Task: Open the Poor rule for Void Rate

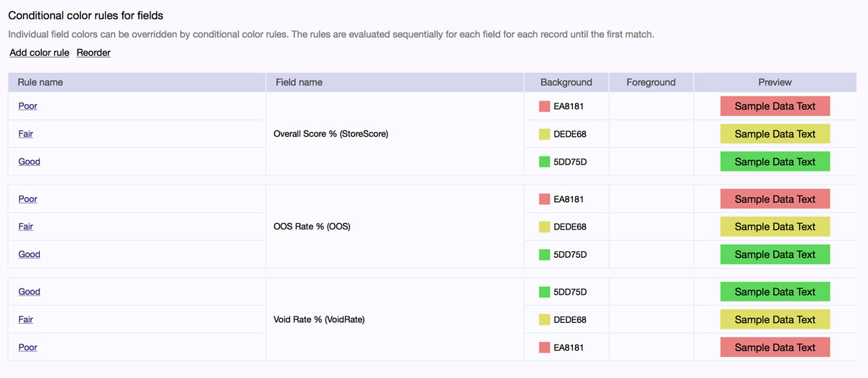Action: (x=27, y=348)
